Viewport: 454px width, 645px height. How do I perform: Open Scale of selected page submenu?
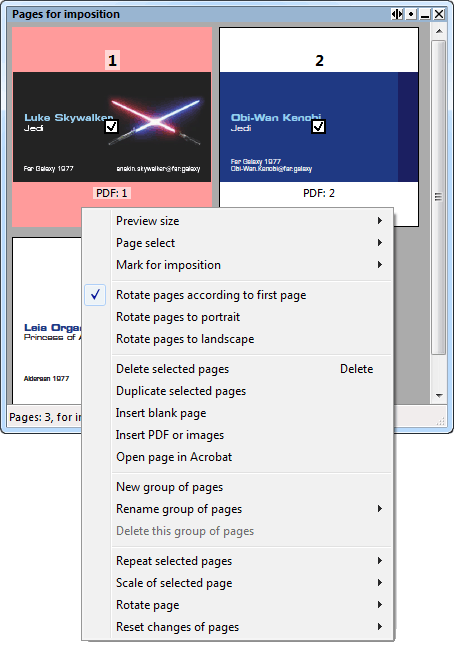(x=237, y=583)
